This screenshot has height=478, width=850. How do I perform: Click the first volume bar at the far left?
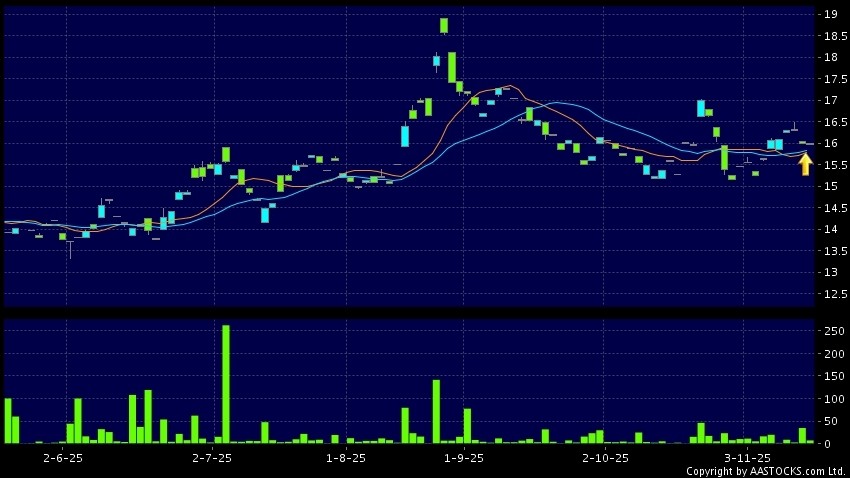8,420
